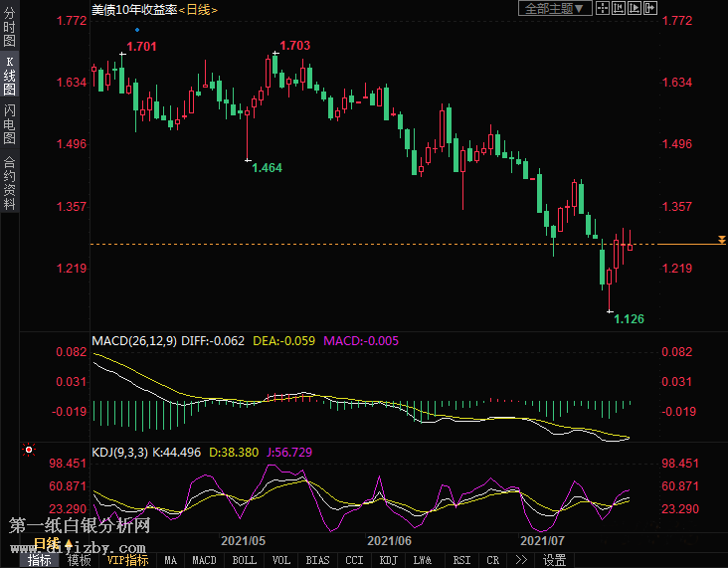This screenshot has width=728, height=568.
Task: Click the crosshair cursor icon in top toolbar
Action: point(603,8)
